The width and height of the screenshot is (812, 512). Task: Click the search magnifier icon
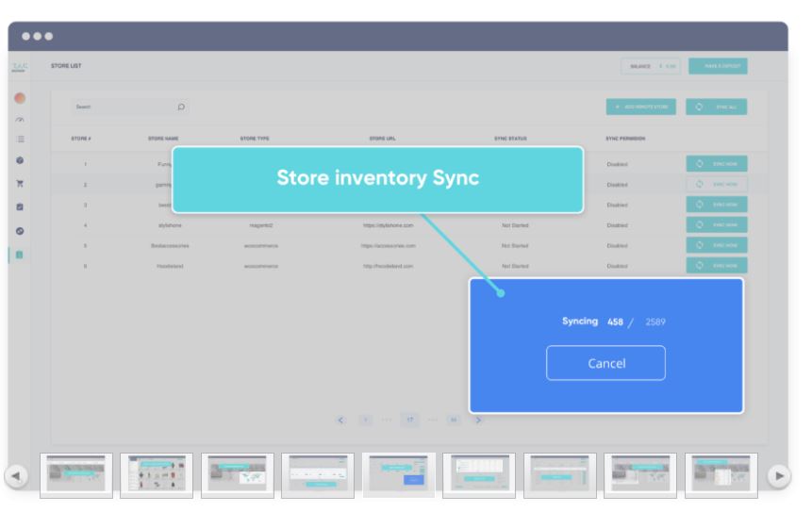click(x=181, y=107)
